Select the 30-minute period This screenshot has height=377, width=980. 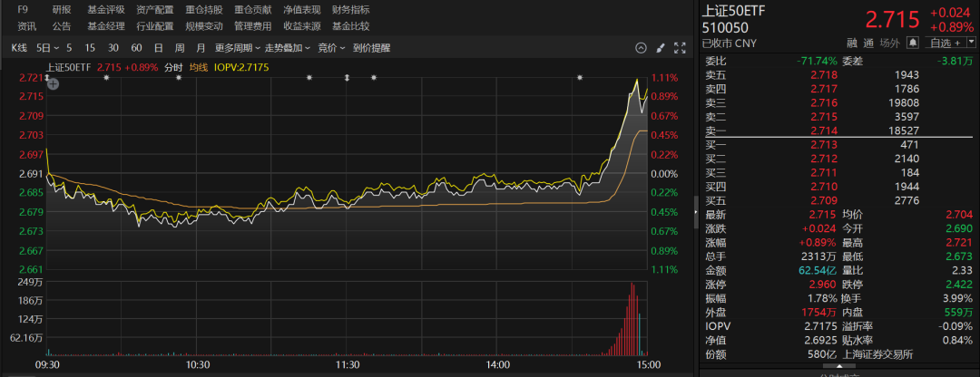[x=113, y=48]
